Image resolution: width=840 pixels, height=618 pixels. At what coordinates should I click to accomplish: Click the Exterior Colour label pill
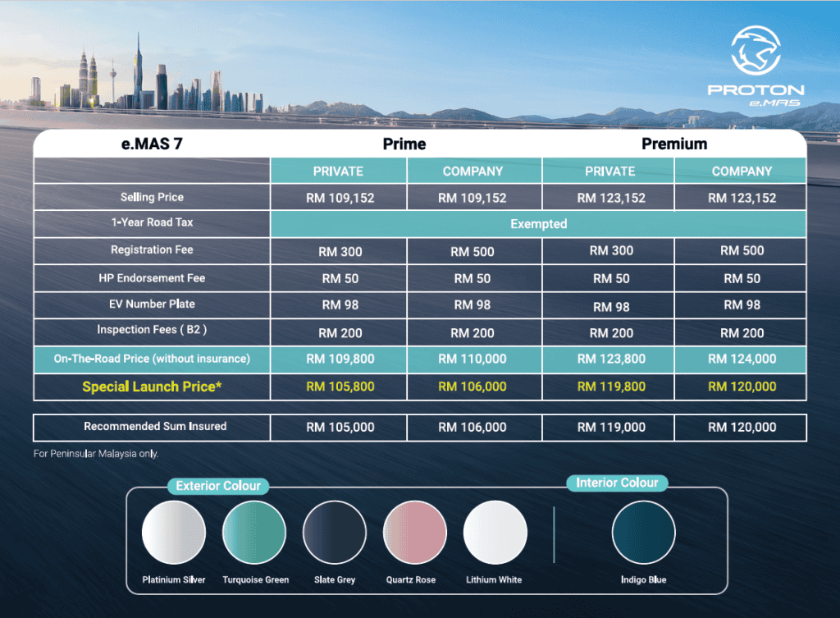coord(218,486)
